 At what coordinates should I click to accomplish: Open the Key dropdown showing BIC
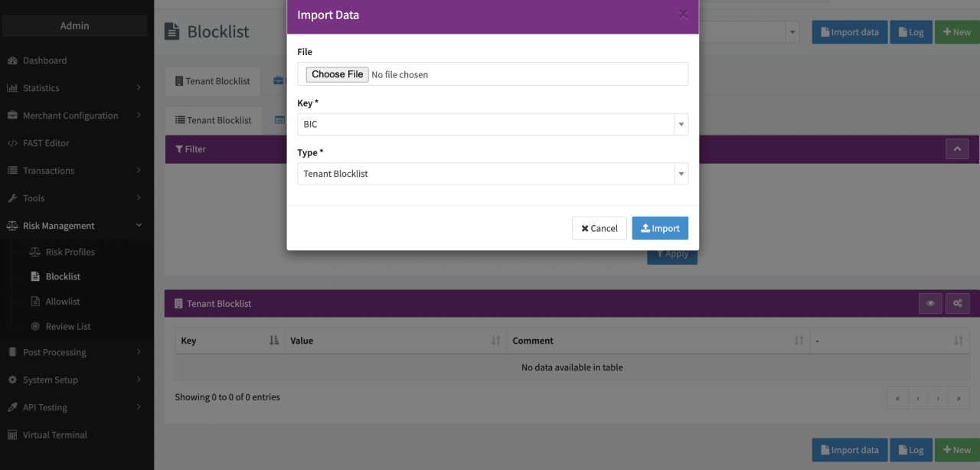(492, 124)
